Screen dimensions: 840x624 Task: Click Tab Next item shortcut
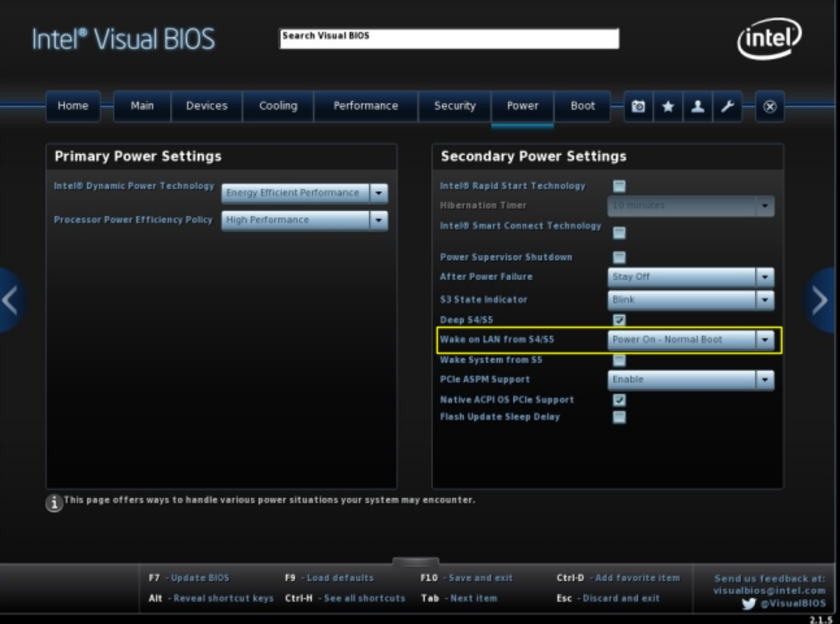pos(459,598)
